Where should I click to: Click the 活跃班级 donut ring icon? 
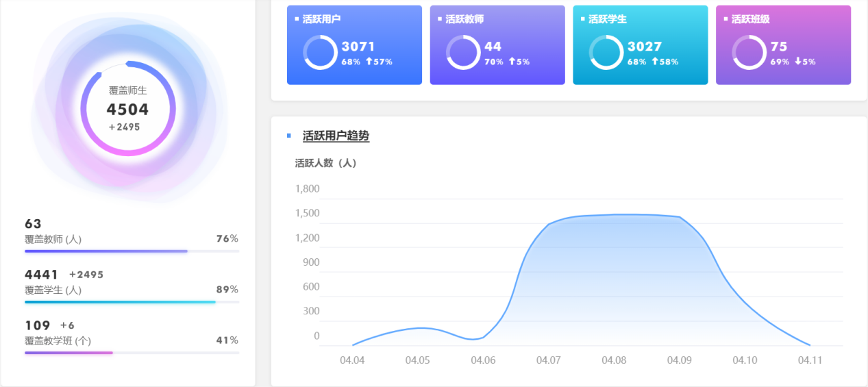[x=749, y=53]
